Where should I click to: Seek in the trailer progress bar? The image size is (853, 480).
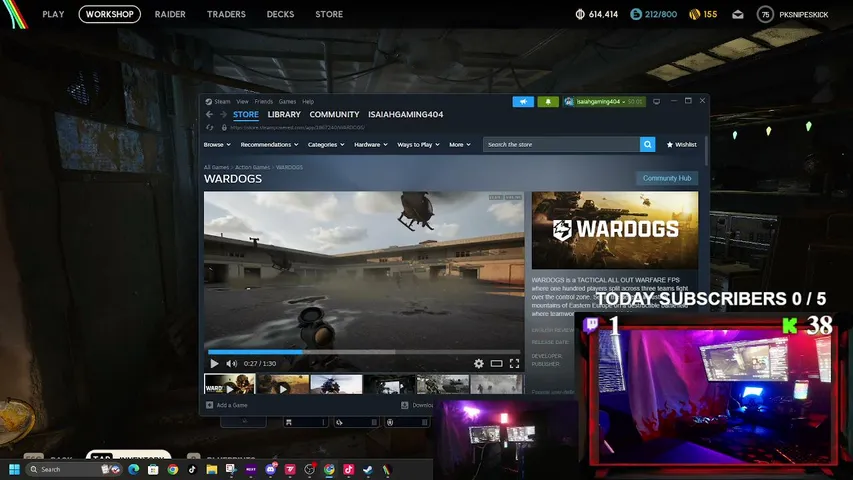(364, 352)
